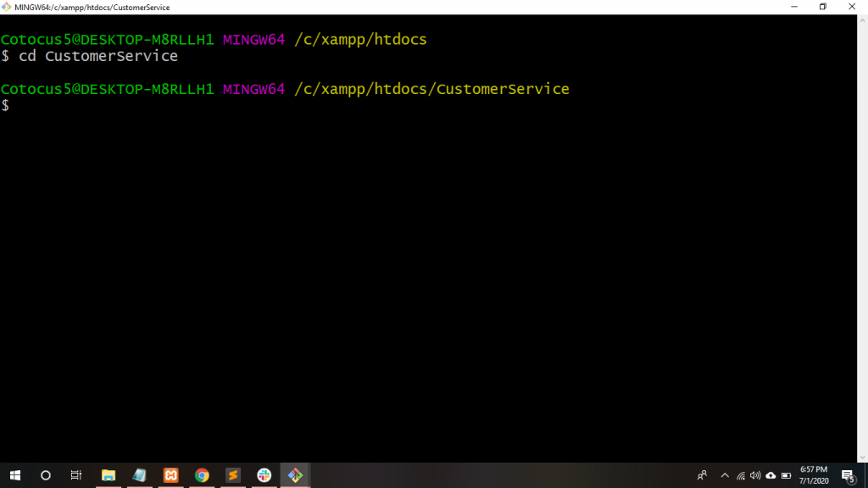Screen dimensions: 868x488
Task: Click the active Git Bash taskbar icon
Action: pos(295,475)
